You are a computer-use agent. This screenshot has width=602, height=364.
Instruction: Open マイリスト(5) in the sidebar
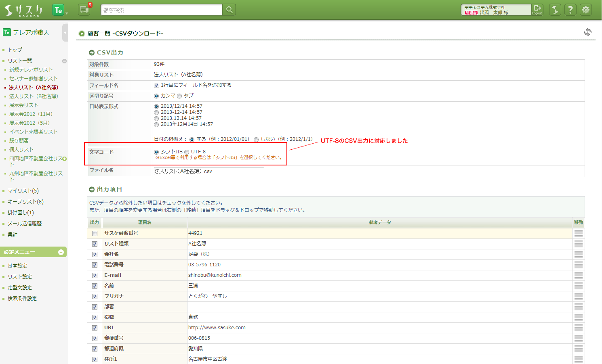point(23,191)
